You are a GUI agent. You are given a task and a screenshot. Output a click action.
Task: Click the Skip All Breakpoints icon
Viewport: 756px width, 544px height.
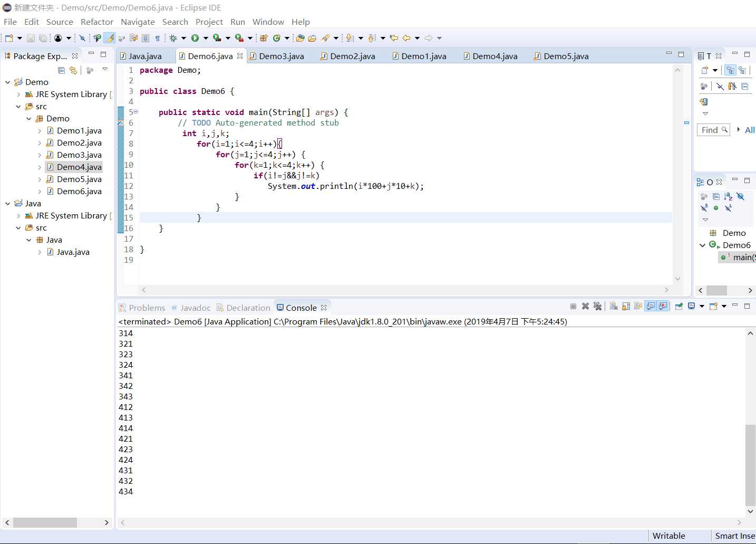tap(82, 38)
